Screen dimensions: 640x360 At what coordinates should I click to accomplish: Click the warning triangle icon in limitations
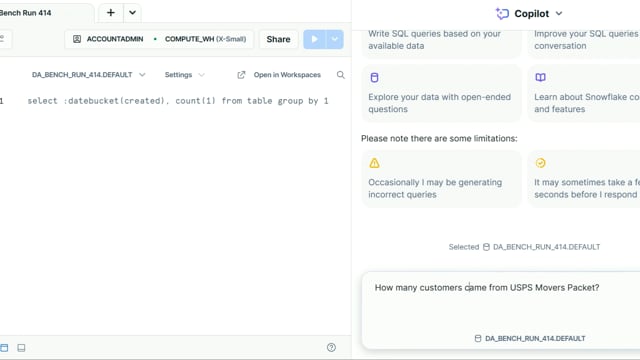(374, 163)
